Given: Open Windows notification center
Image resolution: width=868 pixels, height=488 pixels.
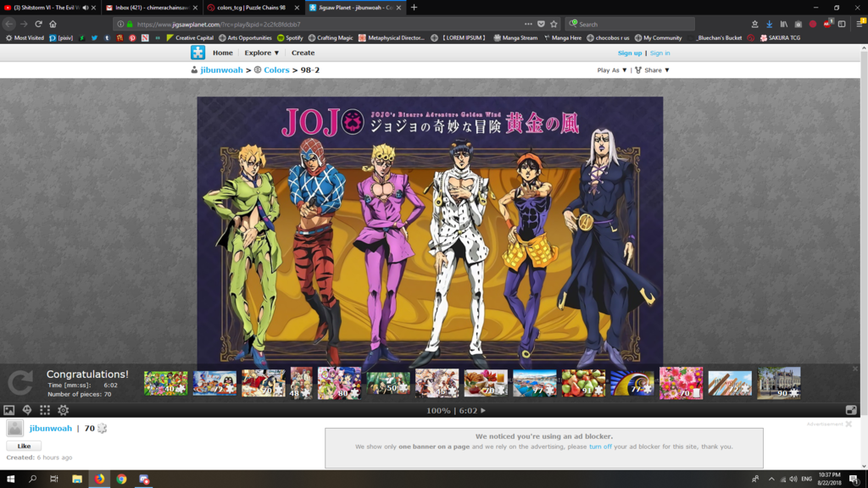Looking at the screenshot, I should pyautogui.click(x=854, y=479).
